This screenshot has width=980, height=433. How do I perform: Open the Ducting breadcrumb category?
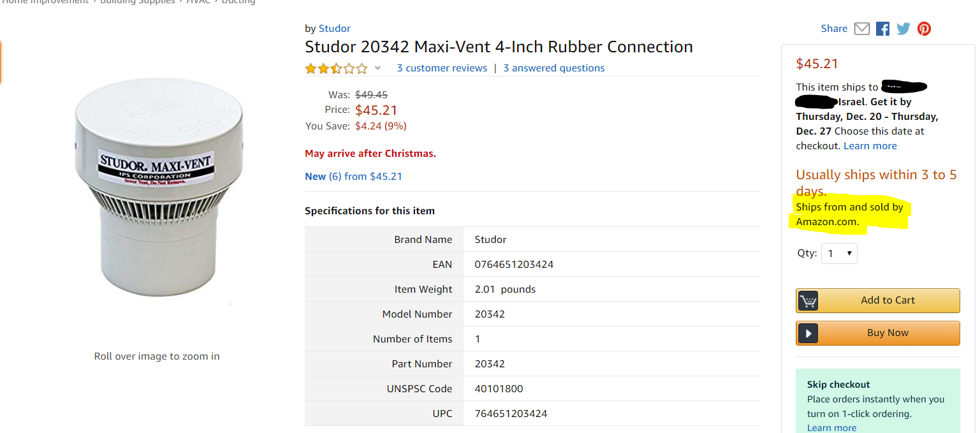tap(238, 2)
